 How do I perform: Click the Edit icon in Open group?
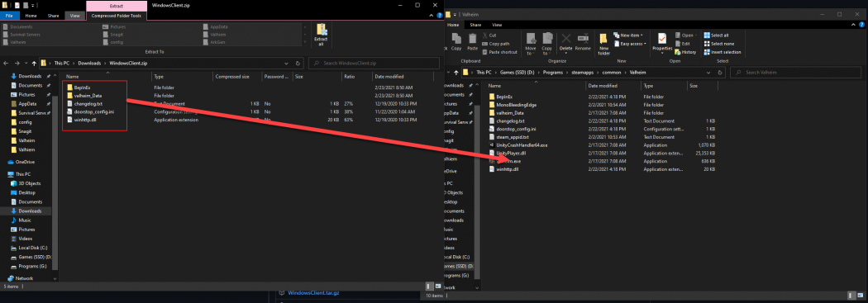(x=678, y=44)
